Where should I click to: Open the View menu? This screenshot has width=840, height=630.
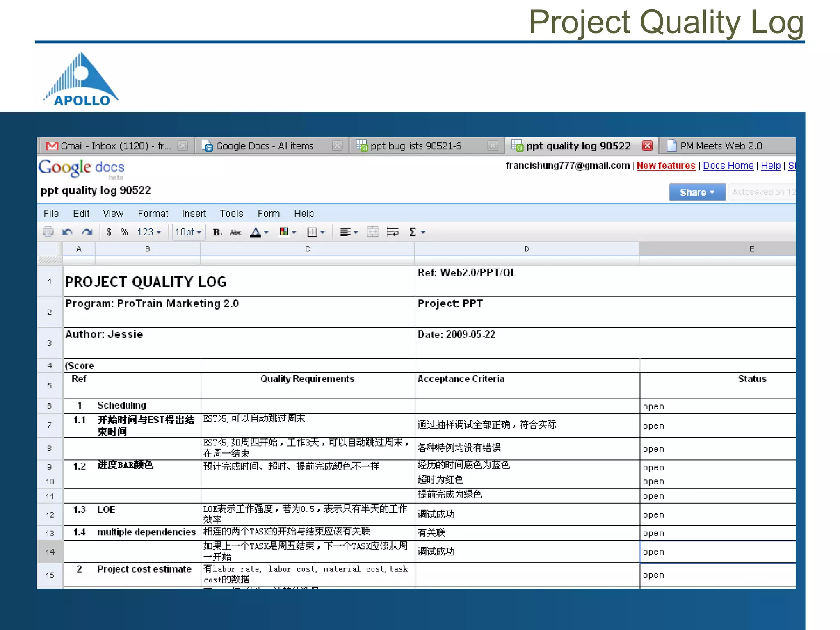tap(113, 213)
